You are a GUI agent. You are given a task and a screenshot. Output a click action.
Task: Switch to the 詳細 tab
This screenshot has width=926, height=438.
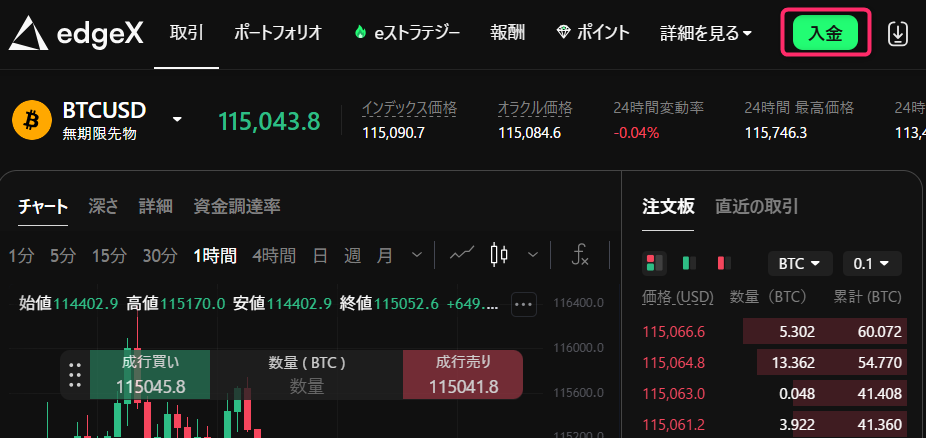(156, 206)
